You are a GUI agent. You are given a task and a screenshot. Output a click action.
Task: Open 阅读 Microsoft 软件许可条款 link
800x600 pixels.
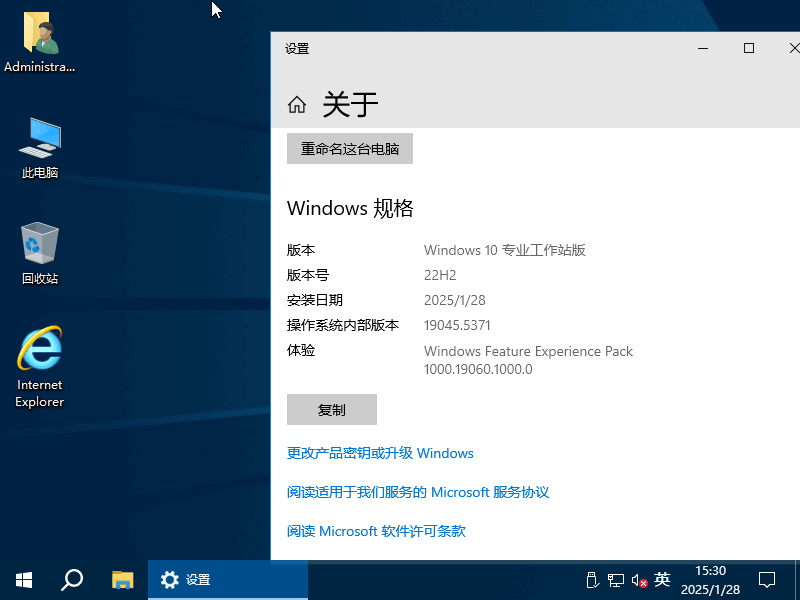(376, 531)
